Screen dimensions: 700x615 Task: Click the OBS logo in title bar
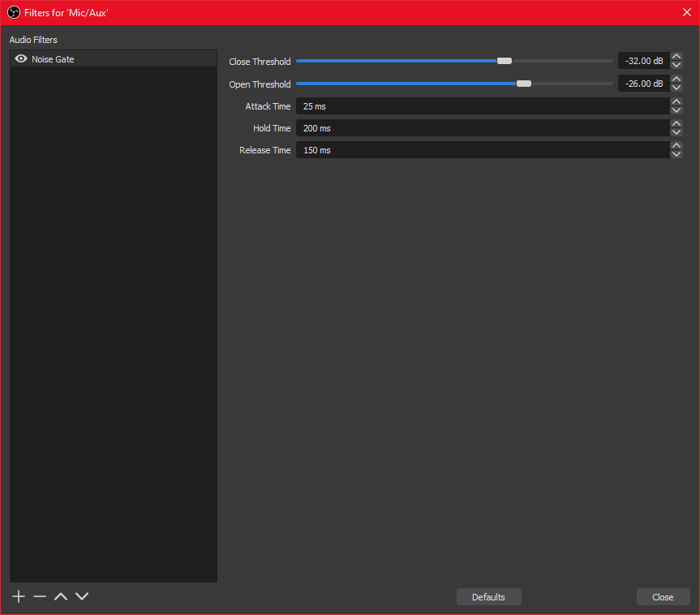14,12
